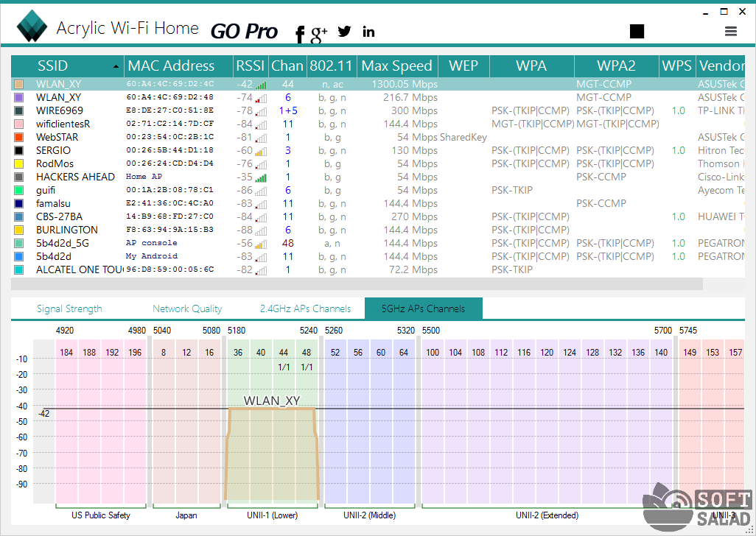The width and height of the screenshot is (756, 536).
Task: Click the green swatch next to guifi
Action: coord(19,190)
